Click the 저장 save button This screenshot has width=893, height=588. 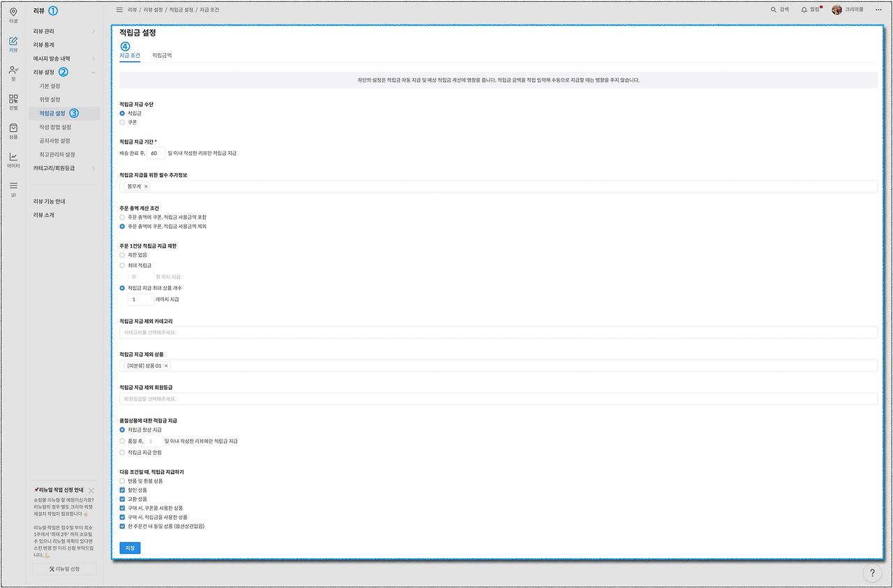click(130, 548)
